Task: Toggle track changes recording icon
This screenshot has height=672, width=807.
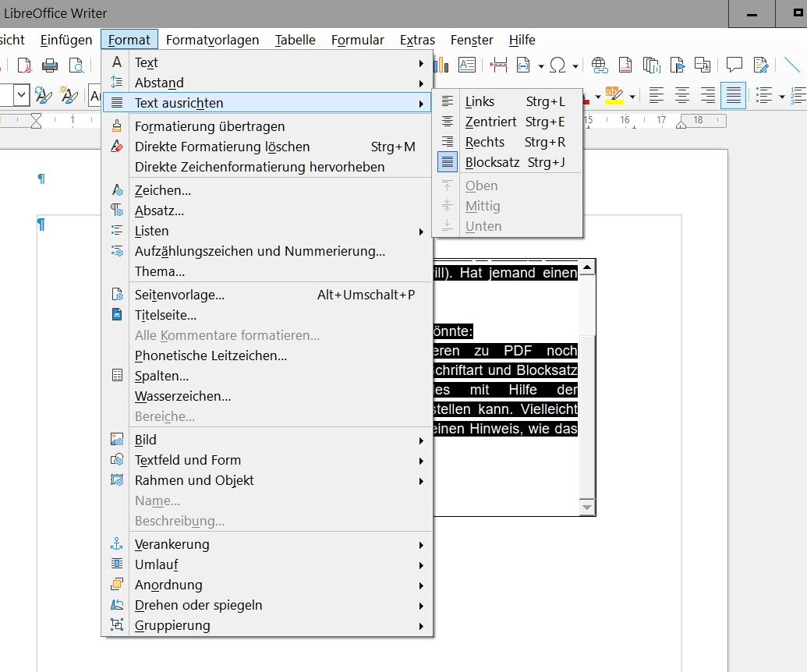Action: [x=761, y=65]
